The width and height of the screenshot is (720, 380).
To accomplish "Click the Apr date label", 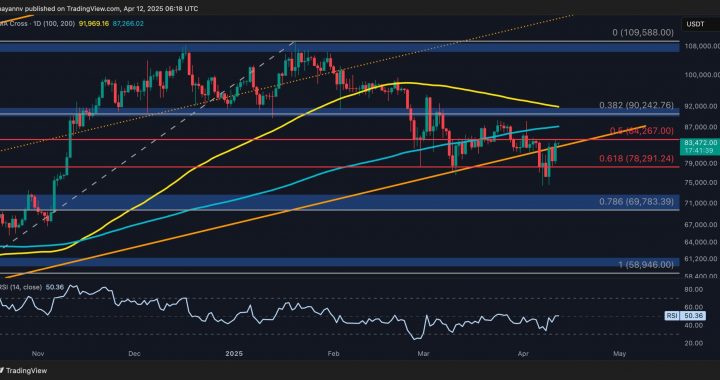I will 522,354.
